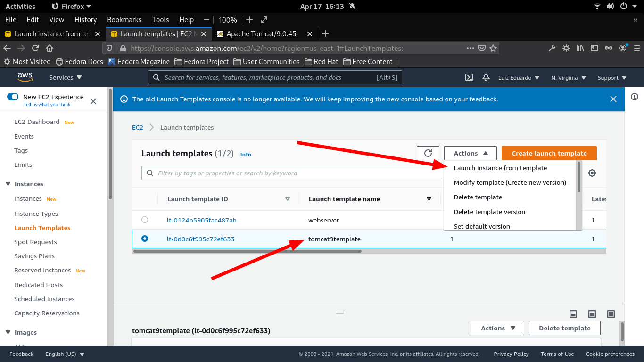Click the site security lock icon

click(124, 48)
